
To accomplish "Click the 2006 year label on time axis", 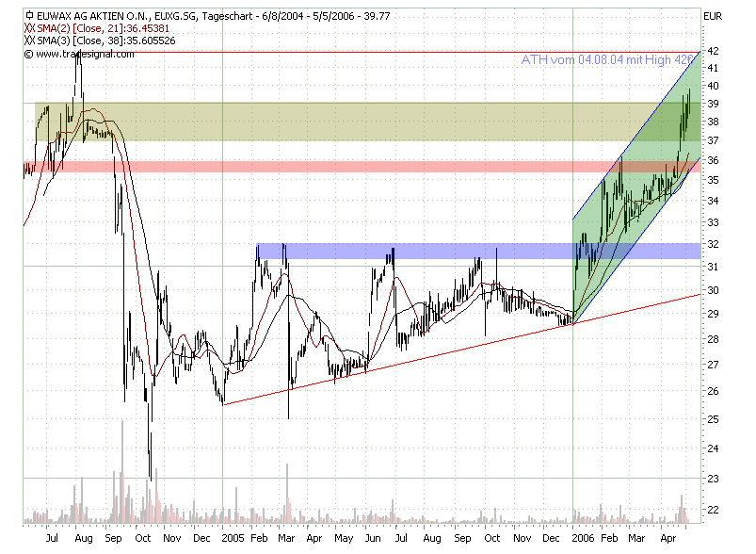I will [x=584, y=538].
